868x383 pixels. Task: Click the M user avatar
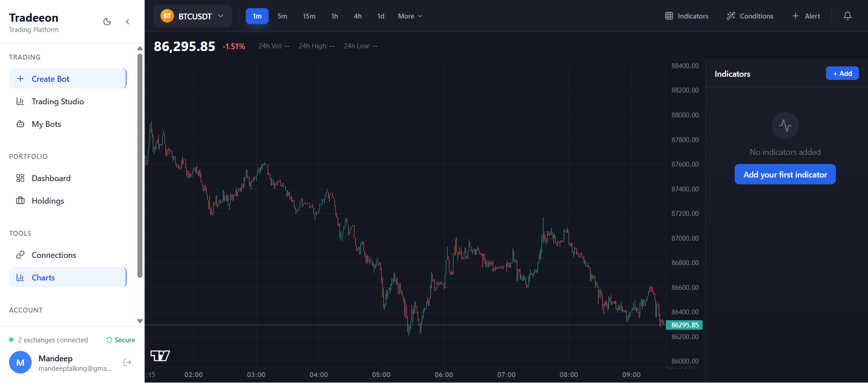(x=20, y=363)
